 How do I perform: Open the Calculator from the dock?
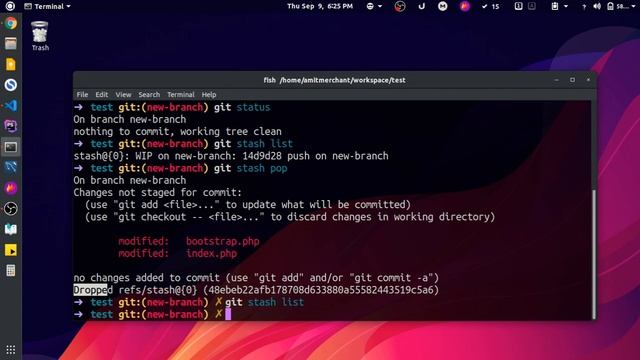point(11,271)
